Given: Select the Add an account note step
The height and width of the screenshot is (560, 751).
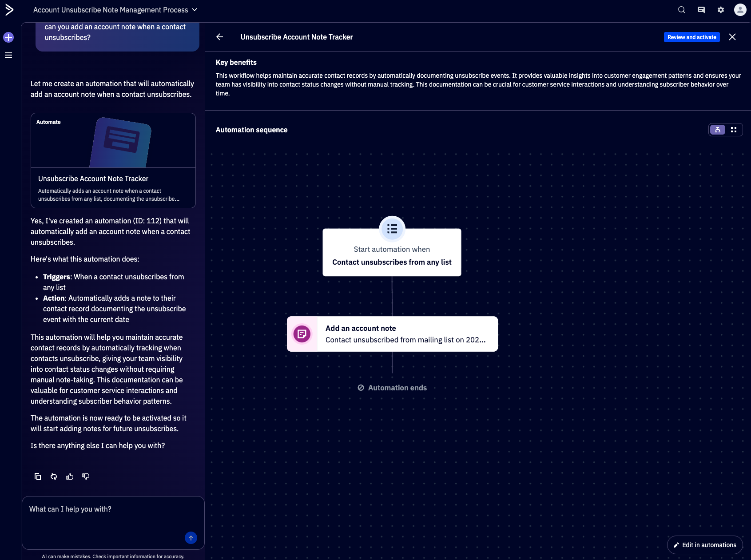Looking at the screenshot, I should (392, 334).
